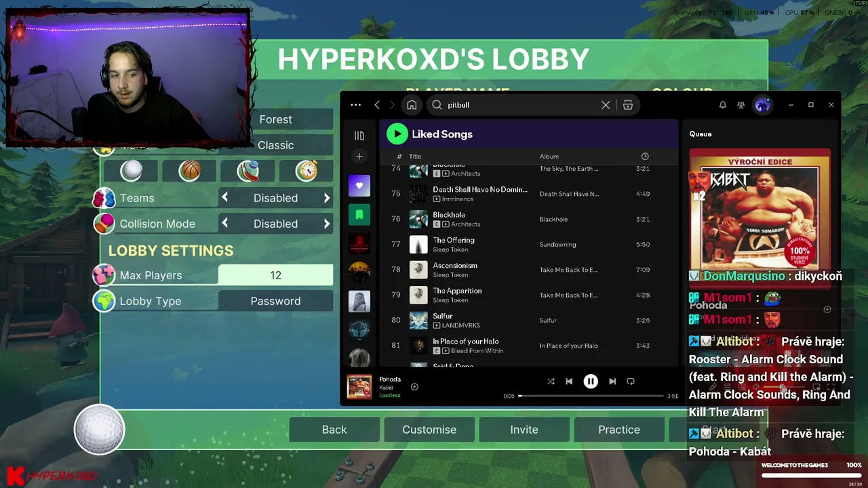Sort by the clock duration column icon

(645, 157)
